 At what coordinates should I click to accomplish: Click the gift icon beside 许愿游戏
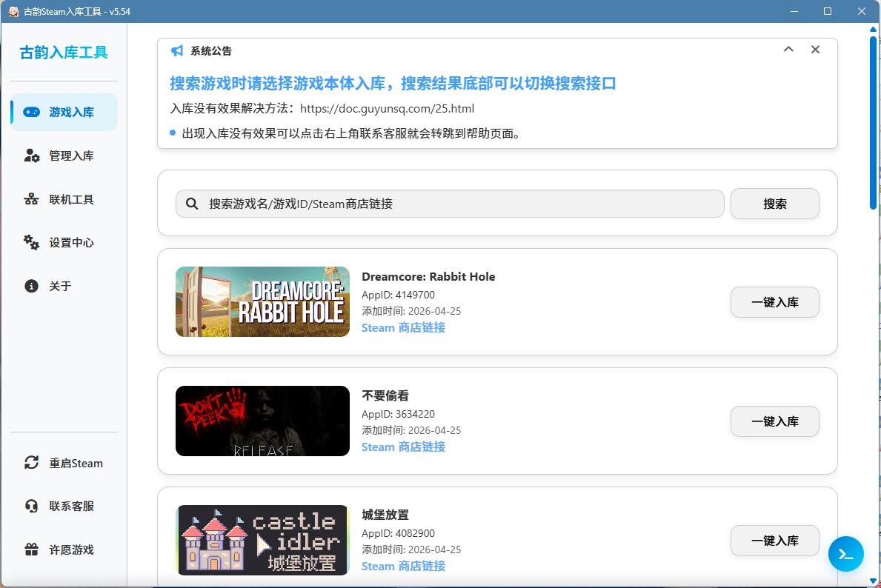[31, 549]
